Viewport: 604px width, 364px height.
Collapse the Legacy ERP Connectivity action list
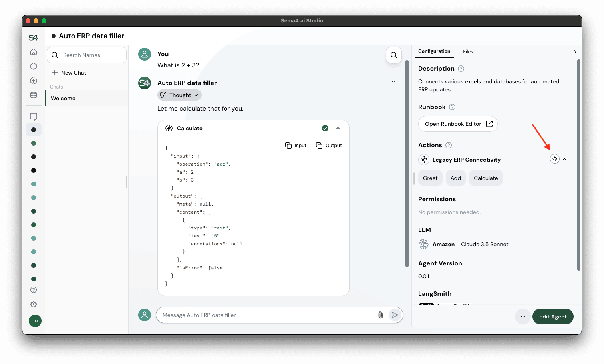click(564, 159)
